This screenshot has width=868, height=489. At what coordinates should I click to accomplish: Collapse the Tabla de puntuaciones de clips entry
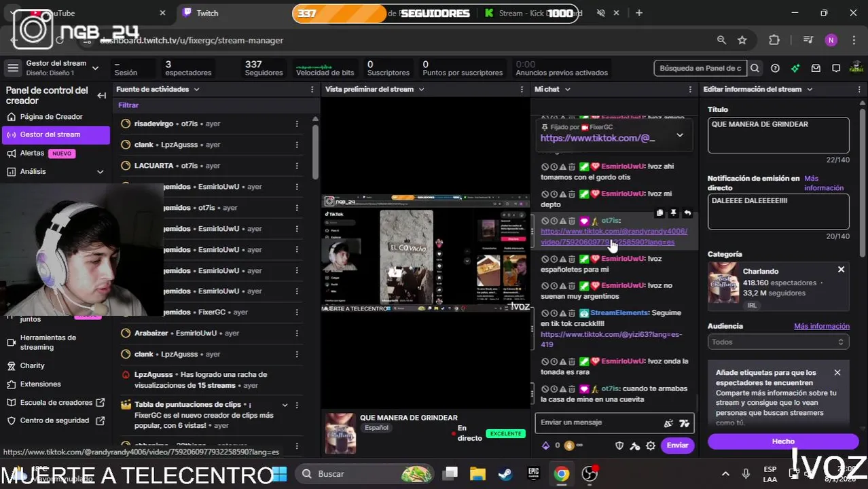click(x=285, y=405)
